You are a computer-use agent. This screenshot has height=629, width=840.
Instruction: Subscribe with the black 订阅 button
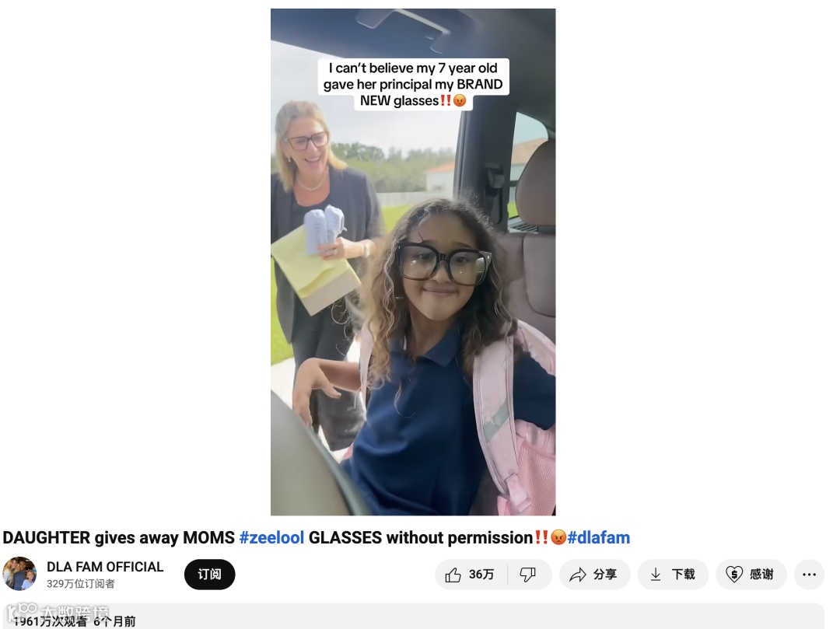coord(209,575)
